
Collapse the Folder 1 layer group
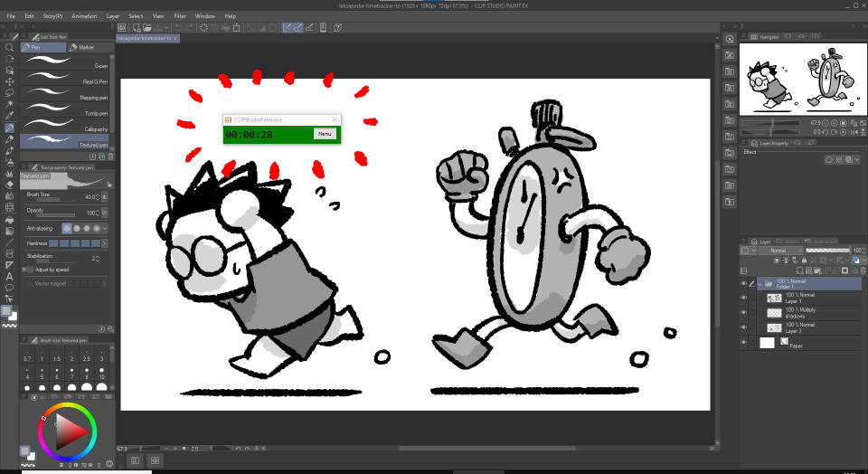[x=760, y=283]
